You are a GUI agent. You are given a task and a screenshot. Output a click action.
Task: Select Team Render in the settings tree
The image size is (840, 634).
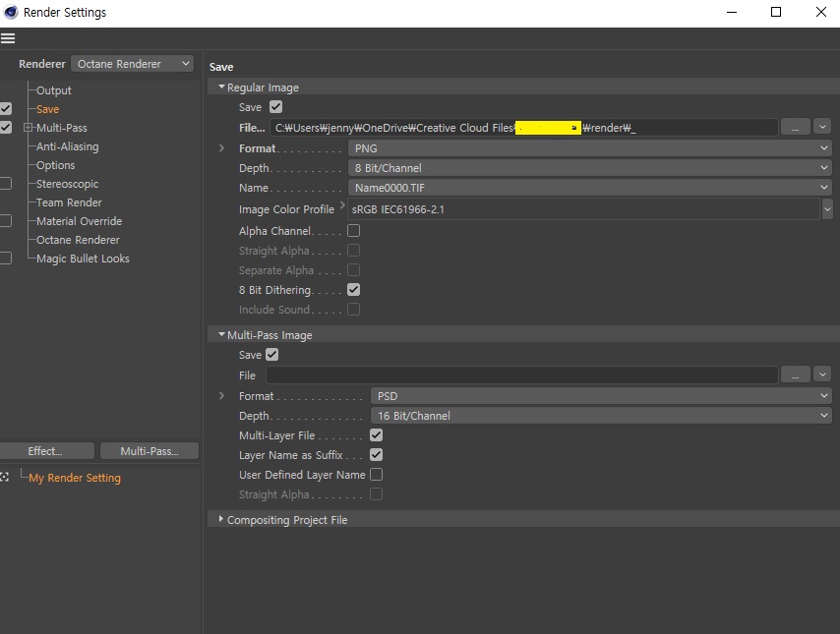coord(69,202)
